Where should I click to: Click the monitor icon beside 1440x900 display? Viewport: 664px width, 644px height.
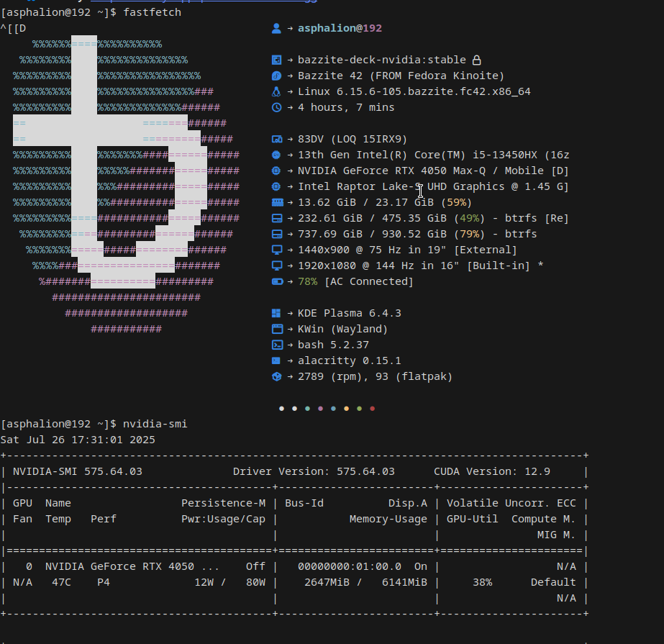(x=276, y=250)
